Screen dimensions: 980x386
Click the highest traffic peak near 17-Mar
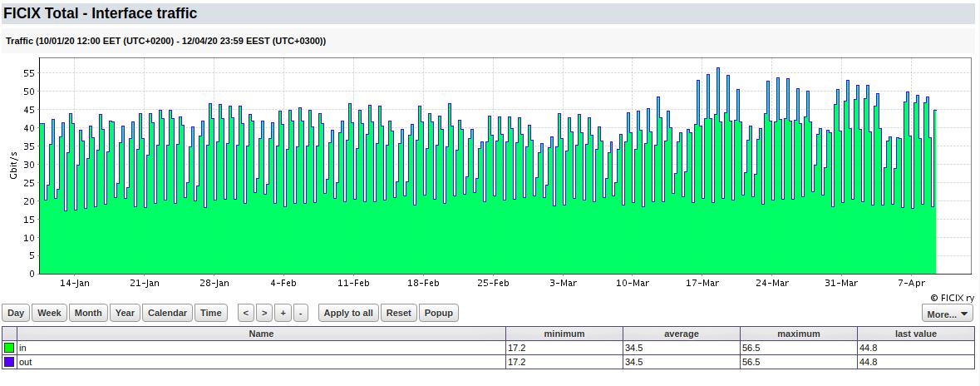[x=718, y=68]
